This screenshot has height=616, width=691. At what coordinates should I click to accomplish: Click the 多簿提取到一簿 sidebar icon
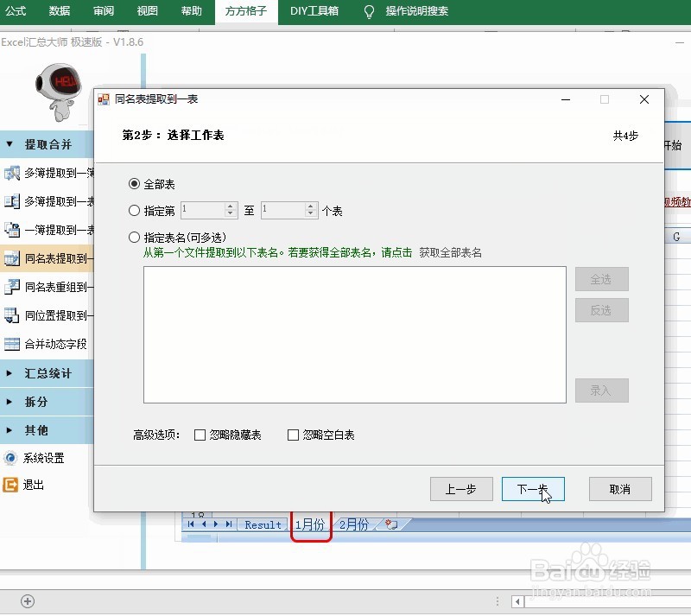click(x=12, y=173)
